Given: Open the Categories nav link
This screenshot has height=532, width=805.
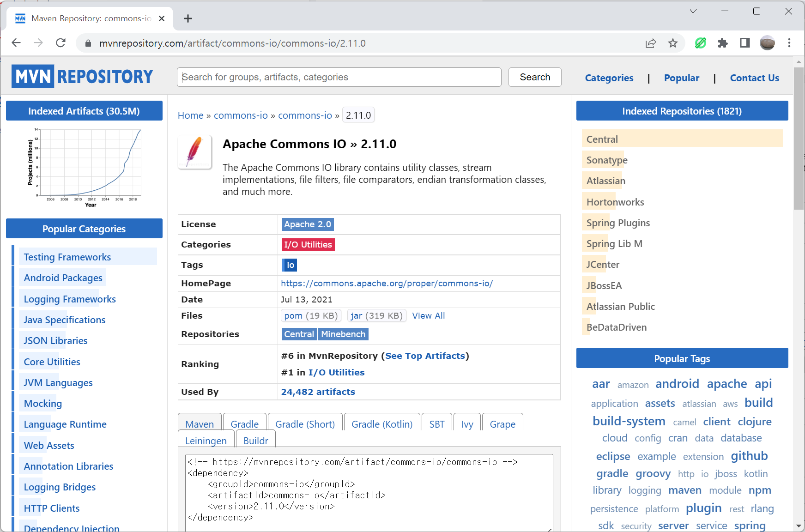Looking at the screenshot, I should coord(609,78).
